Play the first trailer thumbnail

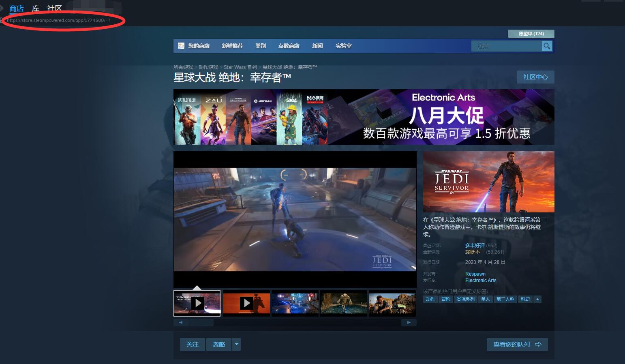(x=197, y=303)
